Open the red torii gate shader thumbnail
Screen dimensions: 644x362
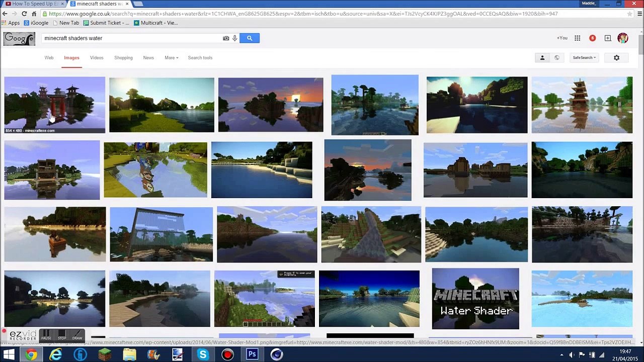point(55,105)
